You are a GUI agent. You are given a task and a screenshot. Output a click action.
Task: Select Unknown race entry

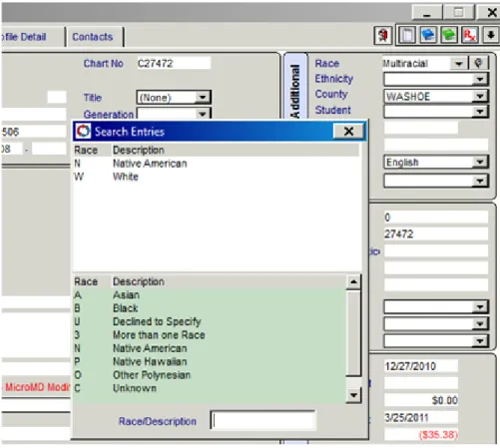(x=210, y=388)
